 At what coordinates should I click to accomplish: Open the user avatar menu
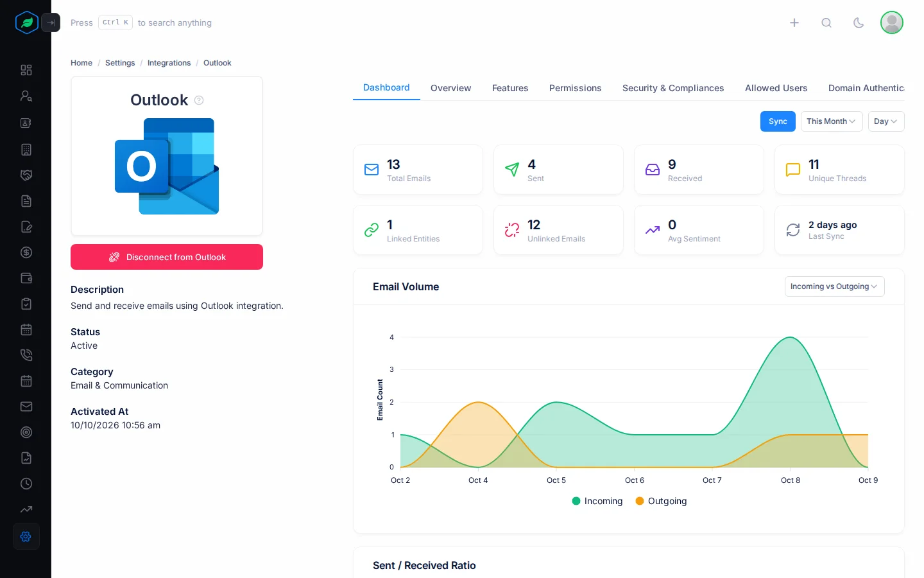[x=892, y=22]
